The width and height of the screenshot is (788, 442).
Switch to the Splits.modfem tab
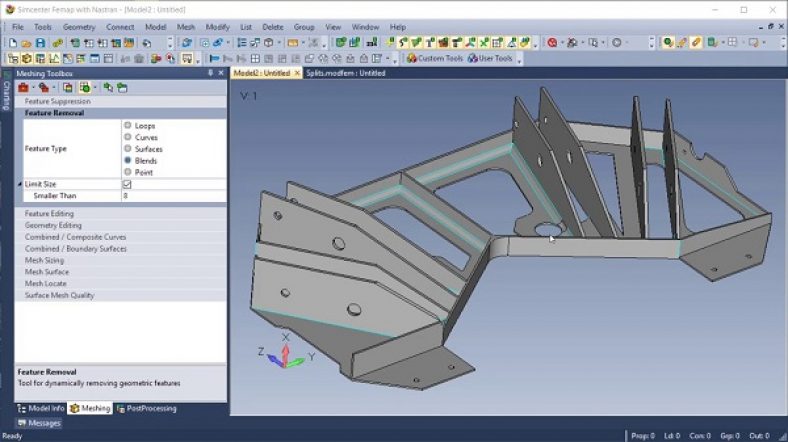pyautogui.click(x=345, y=73)
